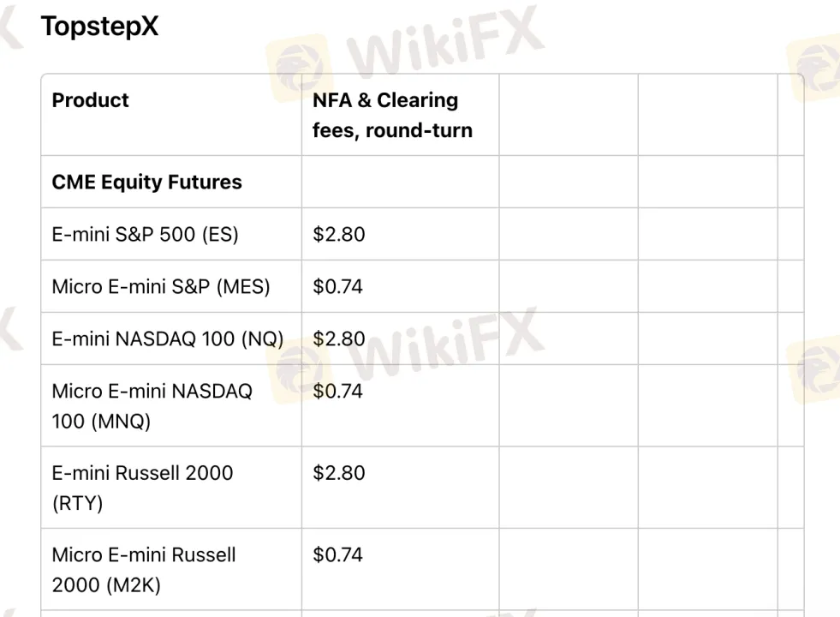Click the TopstepX heading

[x=99, y=27]
